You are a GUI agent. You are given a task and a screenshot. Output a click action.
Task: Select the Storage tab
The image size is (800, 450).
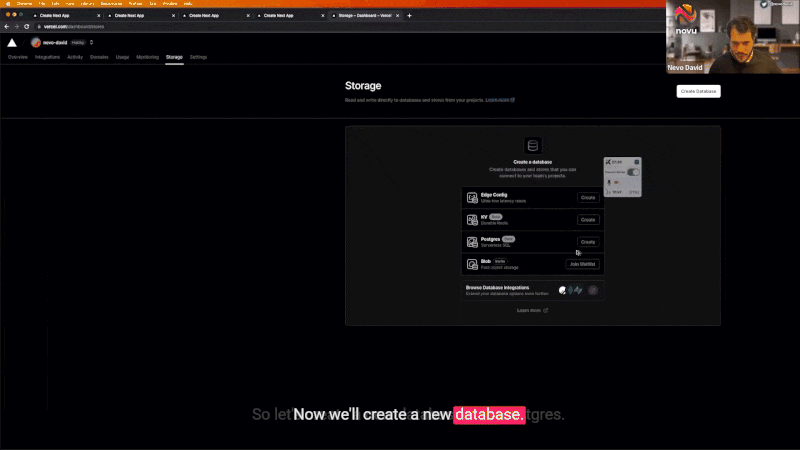[x=174, y=57]
